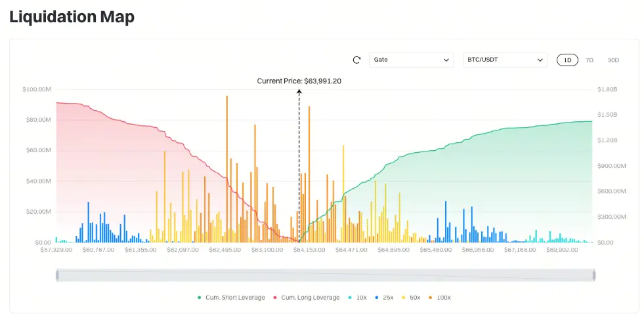The width and height of the screenshot is (644, 316).
Task: Click the refresh icon beside Gate dropdown
Action: 356,60
